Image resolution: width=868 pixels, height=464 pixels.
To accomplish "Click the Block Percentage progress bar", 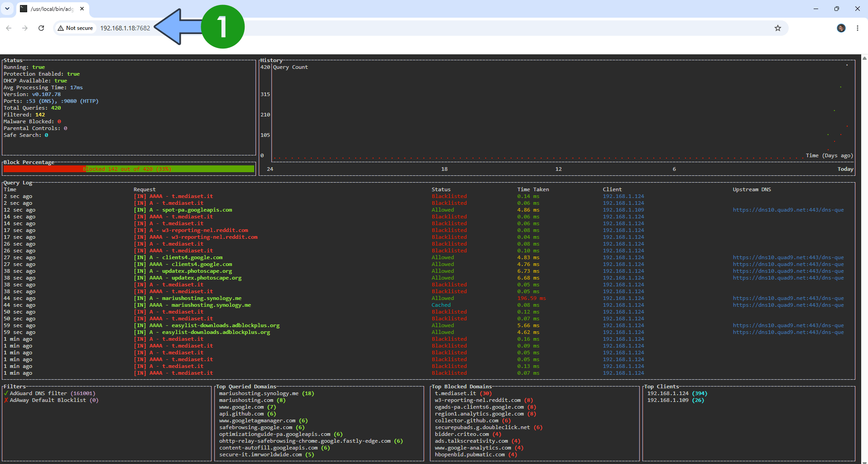I will point(129,169).
